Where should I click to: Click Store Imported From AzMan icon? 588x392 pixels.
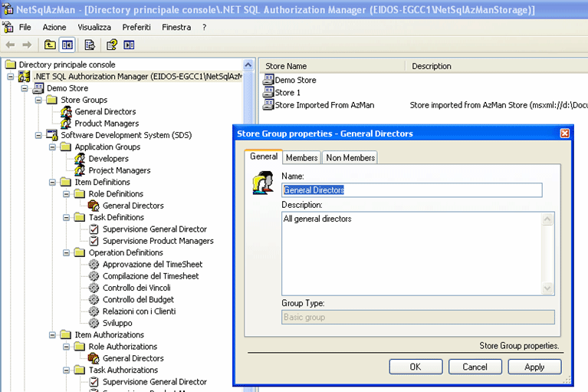pyautogui.click(x=268, y=104)
